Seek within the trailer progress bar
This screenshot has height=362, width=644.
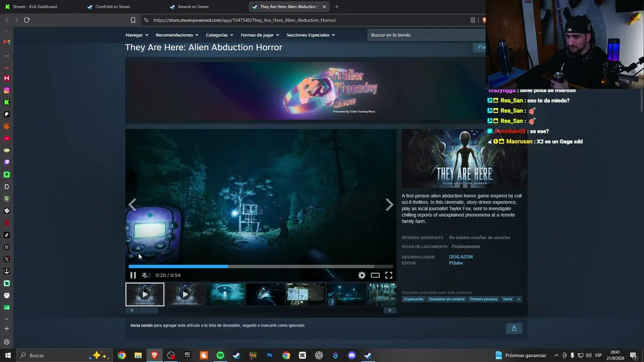(x=261, y=266)
